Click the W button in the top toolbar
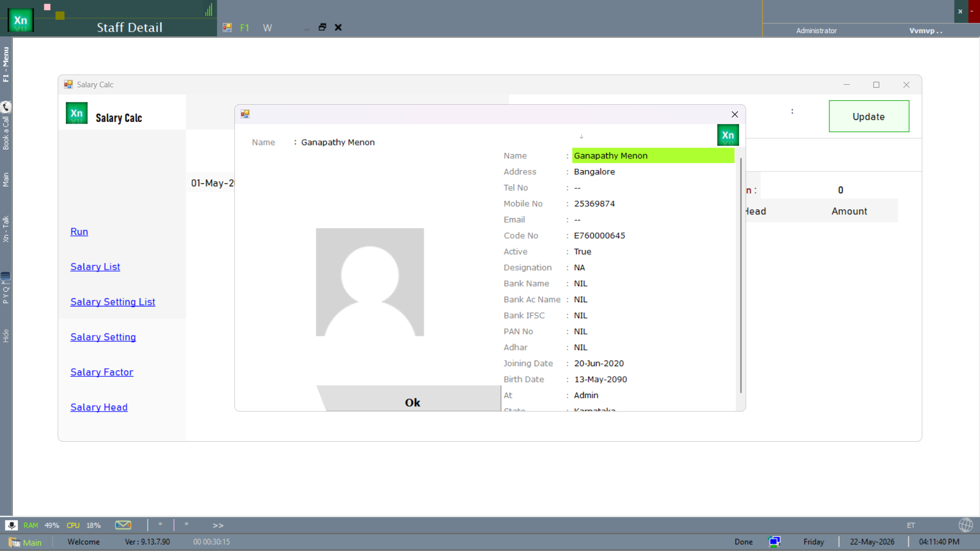 (267, 28)
